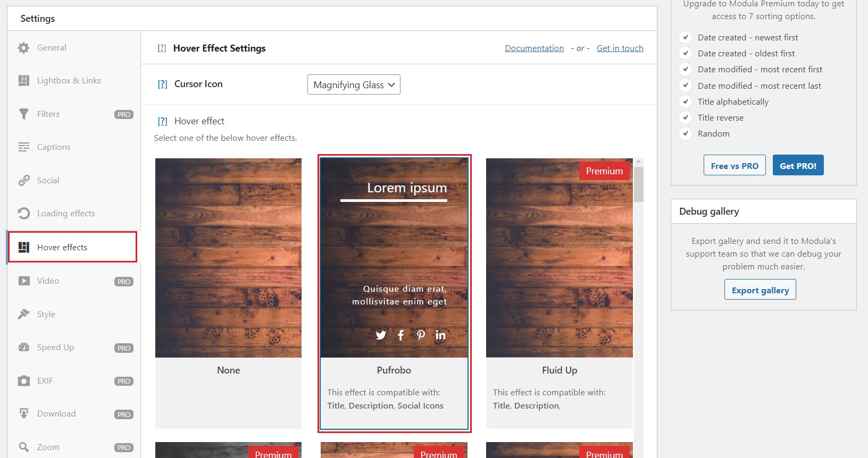Viewport: 868px width, 458px height.
Task: Open the Lightbox & Links tab
Action: 69,81
